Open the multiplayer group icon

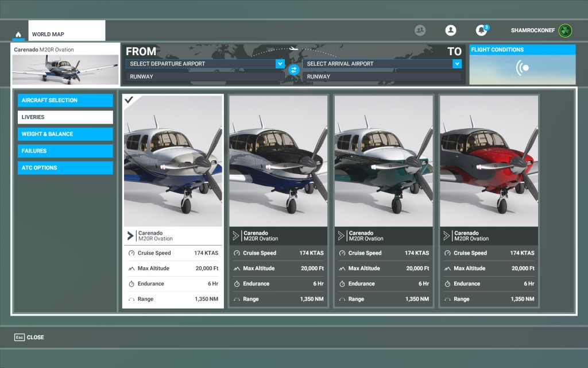click(x=420, y=30)
